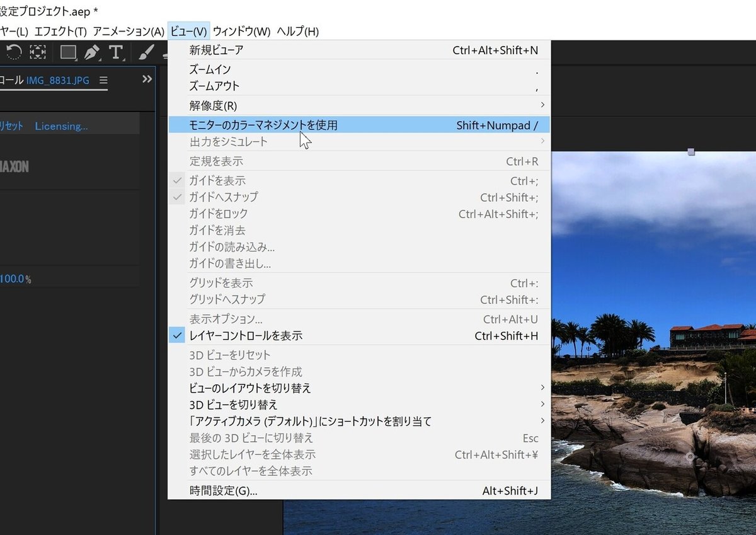
Task: Choose ガイドの読み込み... menu entry
Action: (x=359, y=246)
